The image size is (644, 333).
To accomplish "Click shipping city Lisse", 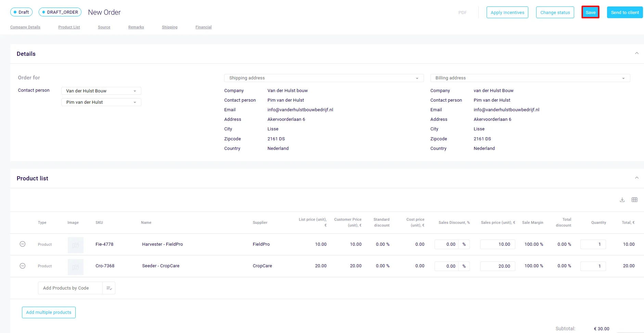I will tap(273, 129).
